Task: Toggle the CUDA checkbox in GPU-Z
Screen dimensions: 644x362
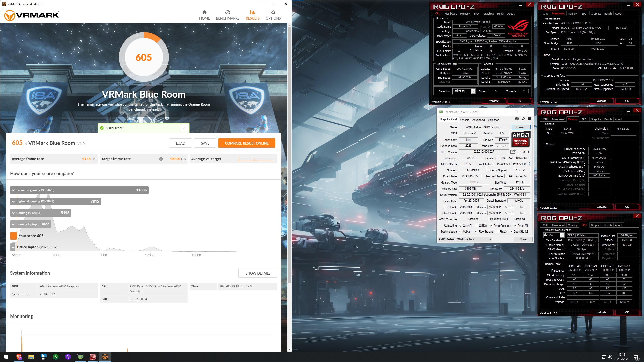Action: pos(477,226)
